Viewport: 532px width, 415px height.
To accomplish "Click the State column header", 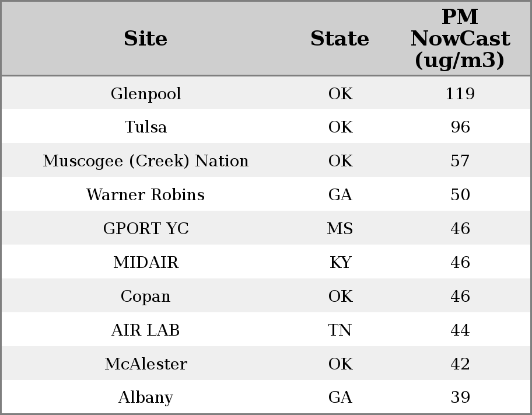I will [x=339, y=39].
